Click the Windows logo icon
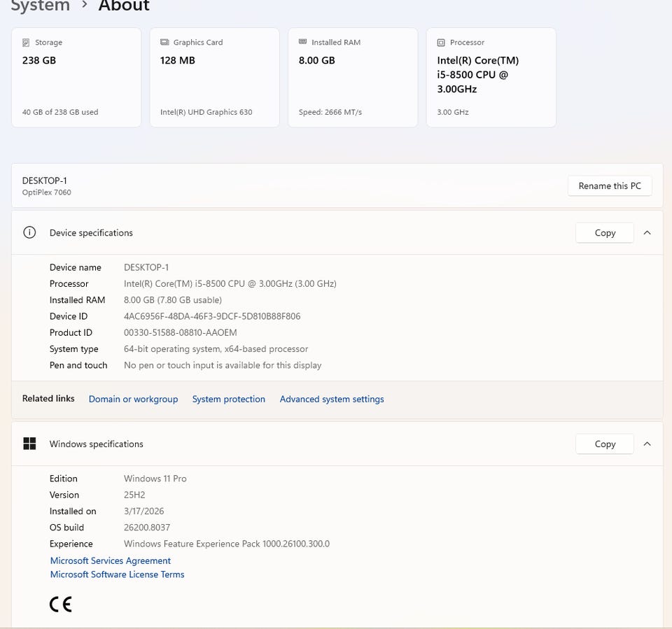This screenshot has height=629, width=672. [x=29, y=444]
